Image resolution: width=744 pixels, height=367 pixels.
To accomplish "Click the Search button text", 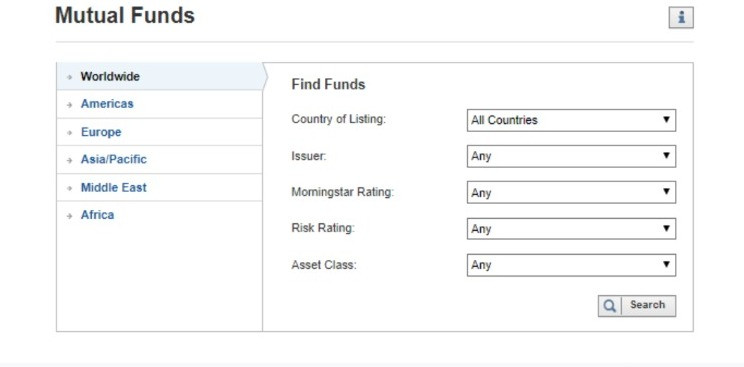I will tap(647, 305).
